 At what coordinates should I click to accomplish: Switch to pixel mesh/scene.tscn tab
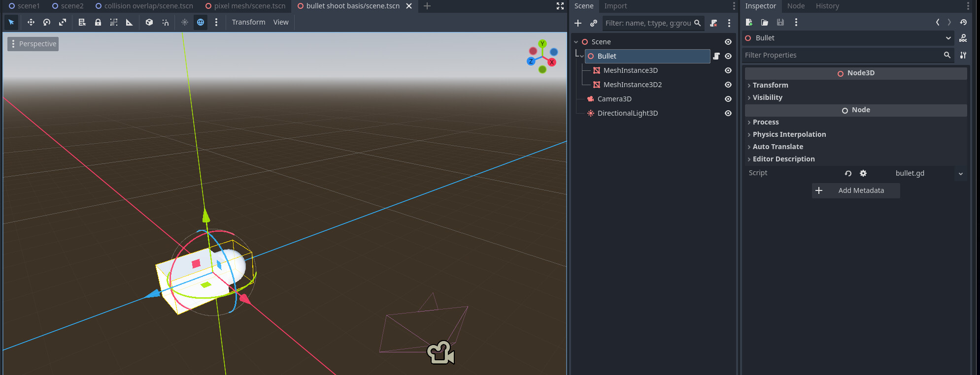(245, 6)
